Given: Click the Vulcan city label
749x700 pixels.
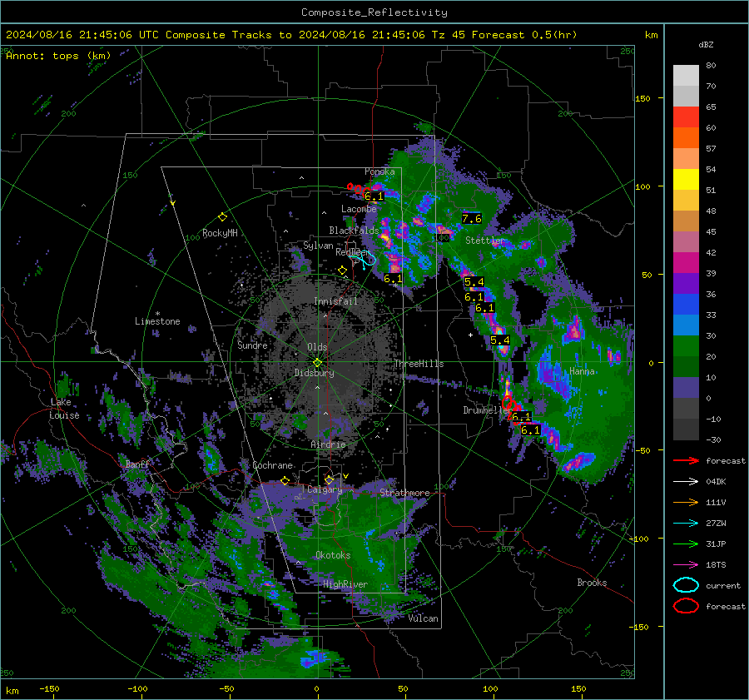Looking at the screenshot, I should tap(424, 618).
